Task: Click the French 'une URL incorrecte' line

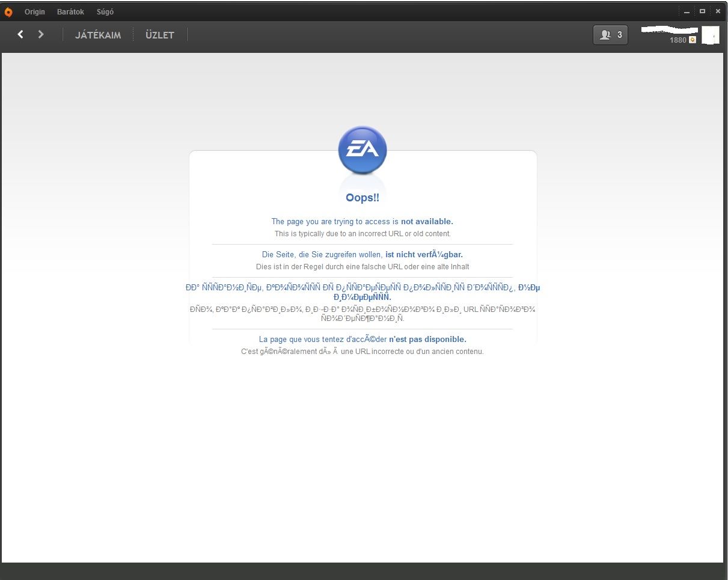Action: (362, 352)
